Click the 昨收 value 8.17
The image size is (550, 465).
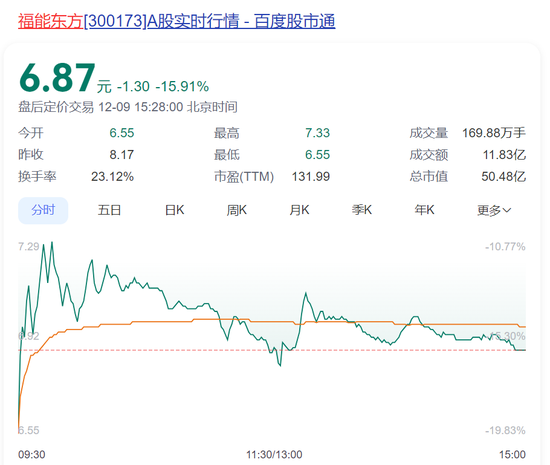122,155
